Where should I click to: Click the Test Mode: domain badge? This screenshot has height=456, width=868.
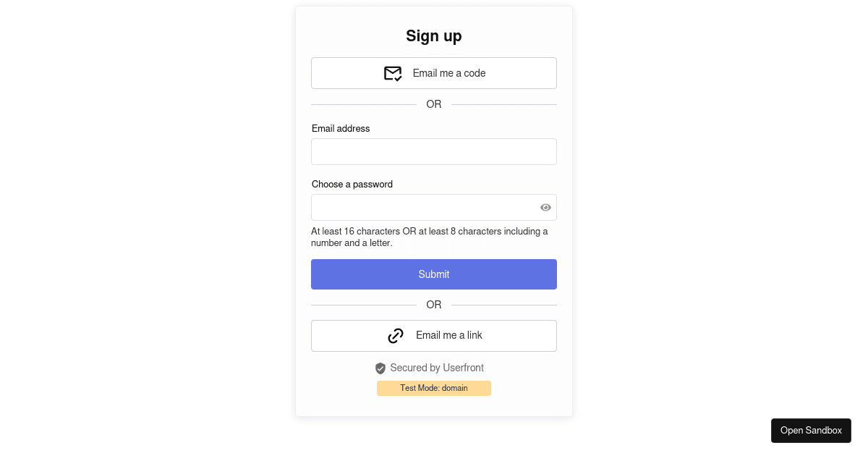tap(434, 388)
